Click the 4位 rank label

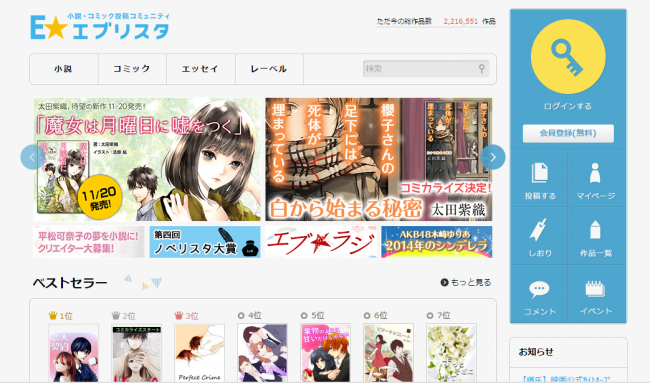point(254,316)
